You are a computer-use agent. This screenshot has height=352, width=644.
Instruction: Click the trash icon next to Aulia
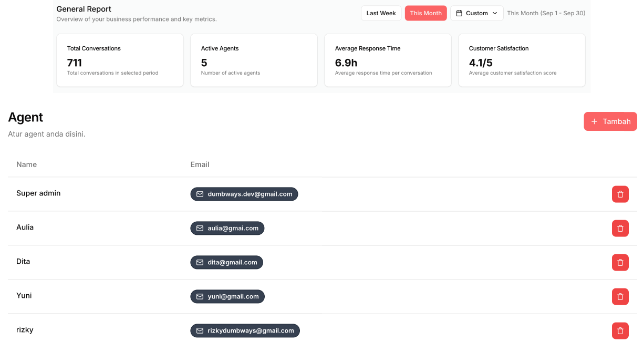click(620, 228)
